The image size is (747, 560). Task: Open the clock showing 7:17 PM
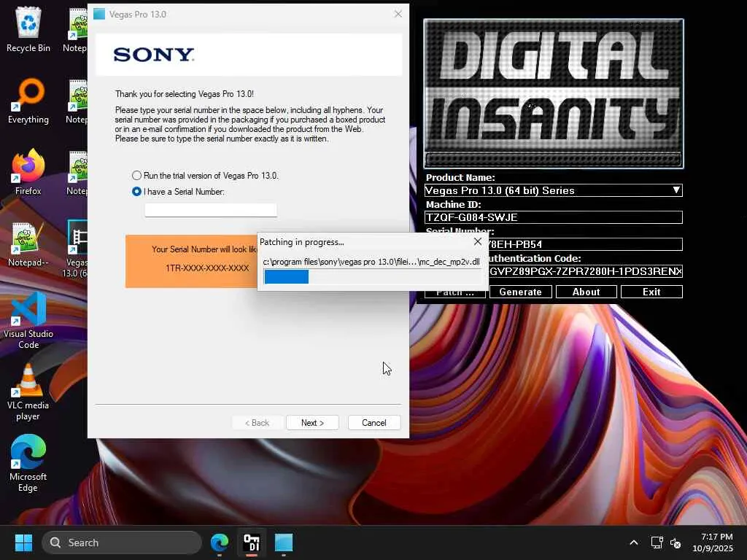(712, 542)
